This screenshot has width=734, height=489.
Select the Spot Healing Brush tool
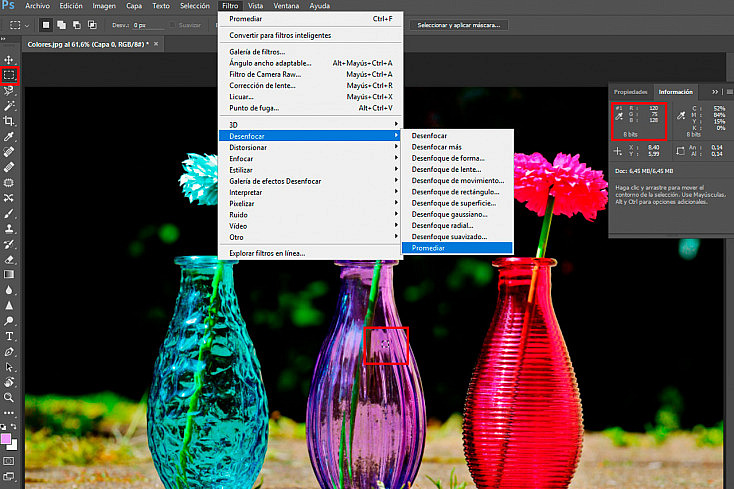(9, 152)
